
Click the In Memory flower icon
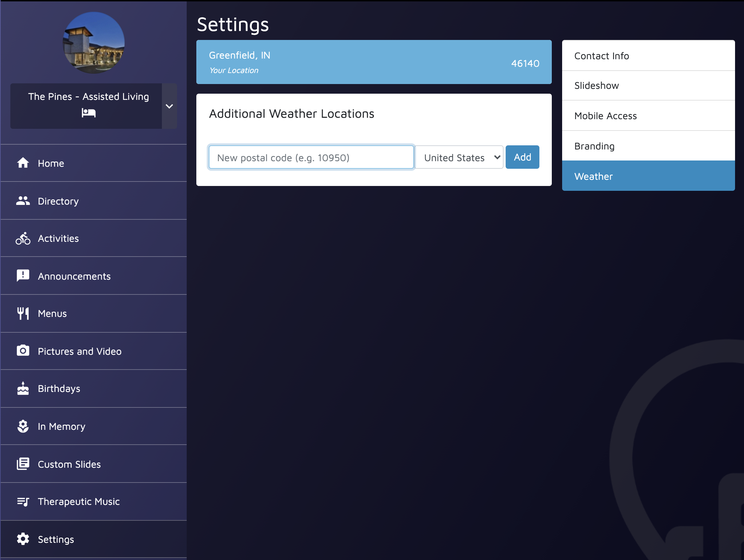click(23, 426)
